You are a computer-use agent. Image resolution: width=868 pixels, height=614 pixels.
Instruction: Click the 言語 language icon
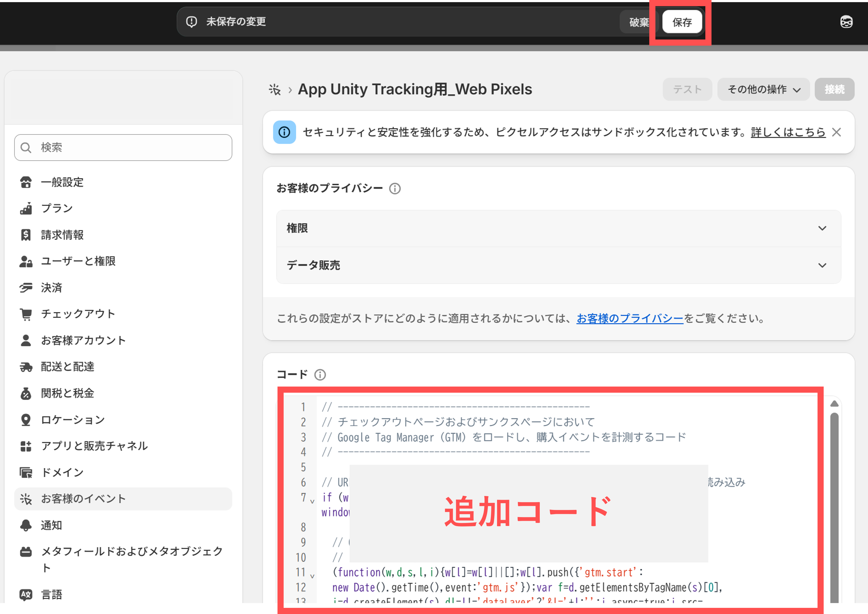click(26, 595)
